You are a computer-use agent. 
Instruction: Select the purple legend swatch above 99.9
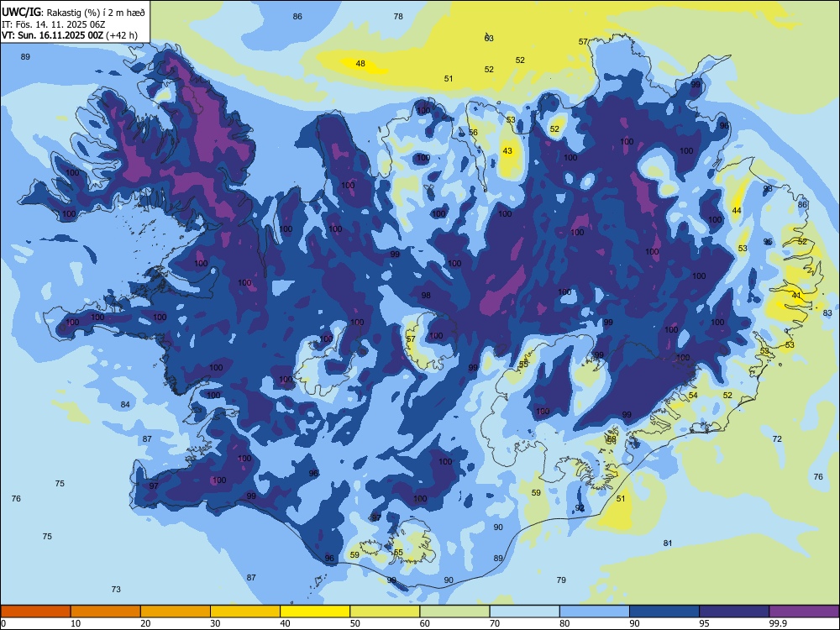(804, 612)
